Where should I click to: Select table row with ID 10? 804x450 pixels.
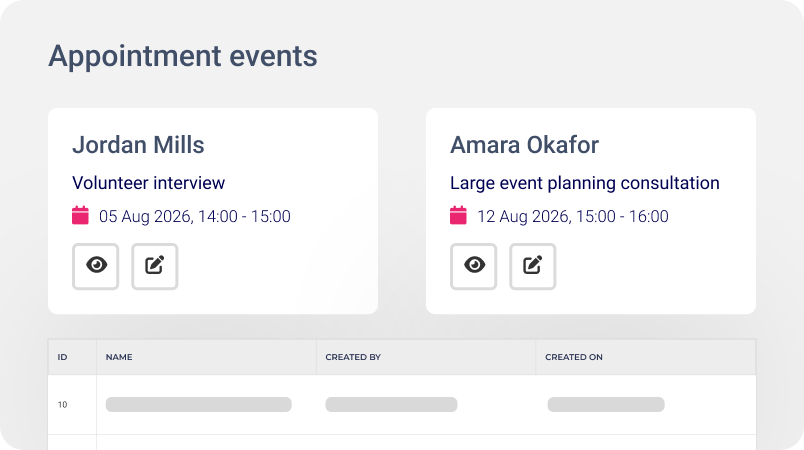[x=402, y=405]
